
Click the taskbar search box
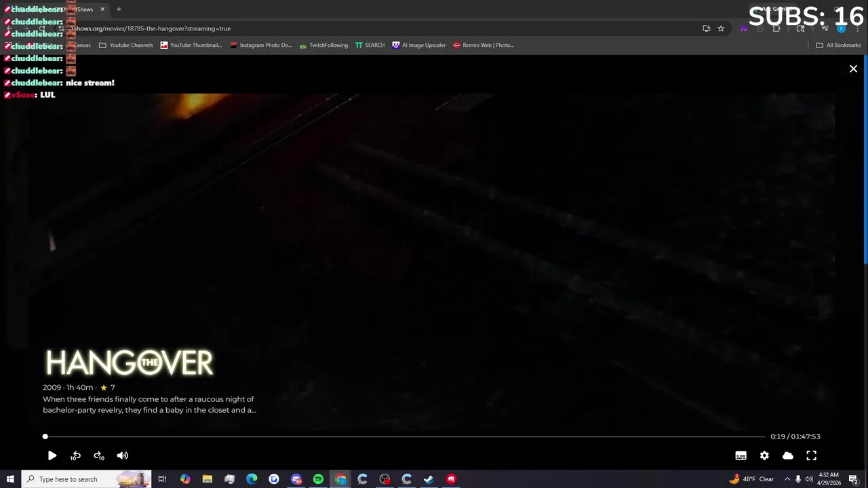[x=86, y=479]
